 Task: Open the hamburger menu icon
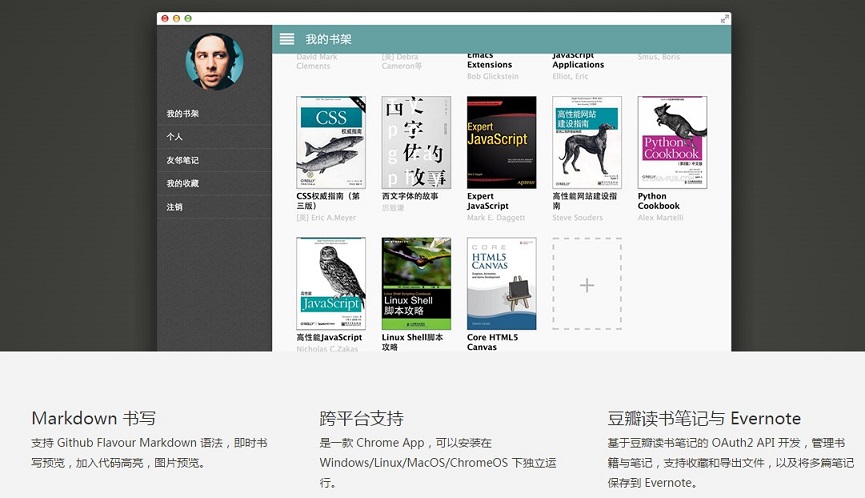286,39
